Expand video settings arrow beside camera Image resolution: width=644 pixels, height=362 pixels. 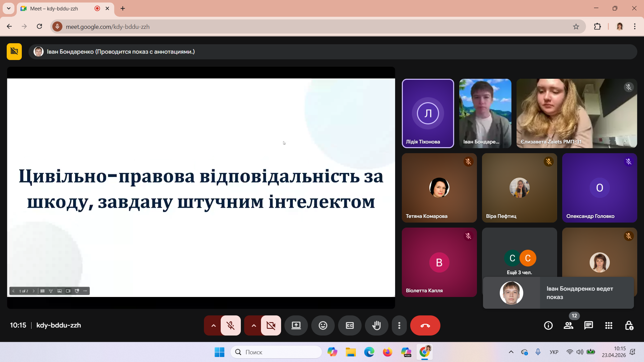coord(253,325)
